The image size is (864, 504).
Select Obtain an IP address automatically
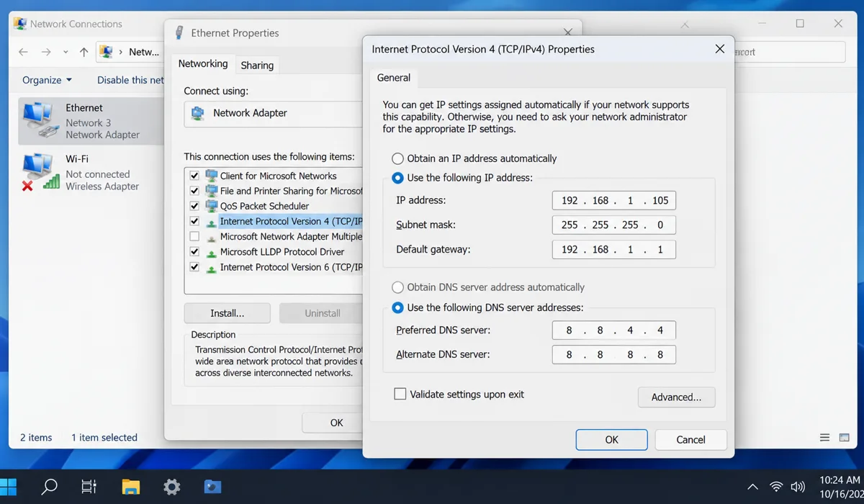pyautogui.click(x=397, y=158)
